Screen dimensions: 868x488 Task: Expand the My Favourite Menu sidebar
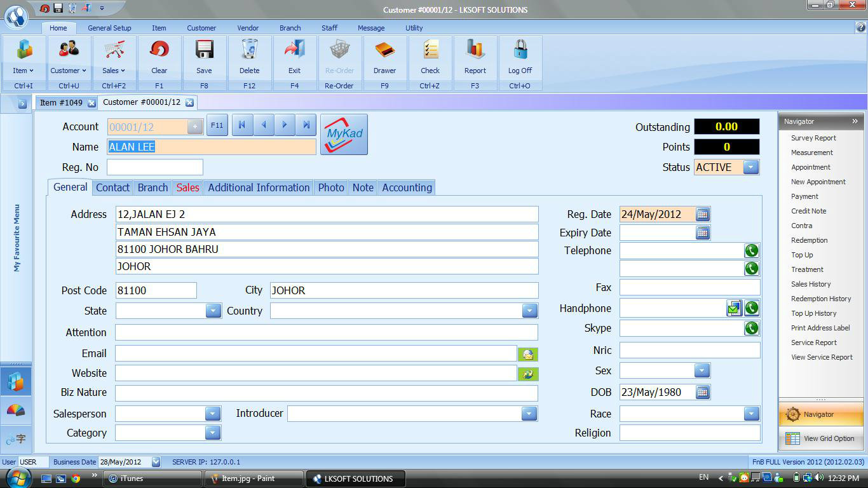pos(22,103)
